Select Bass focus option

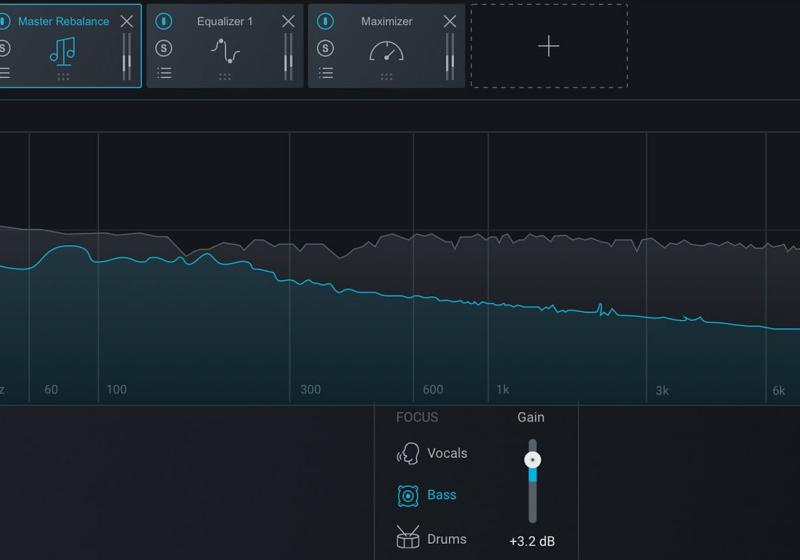tap(427, 495)
